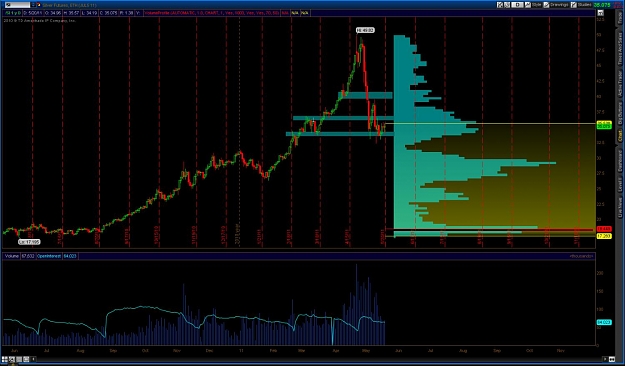Click the OpenInterest label in lower panel
The image size is (625, 366).
(x=49, y=256)
